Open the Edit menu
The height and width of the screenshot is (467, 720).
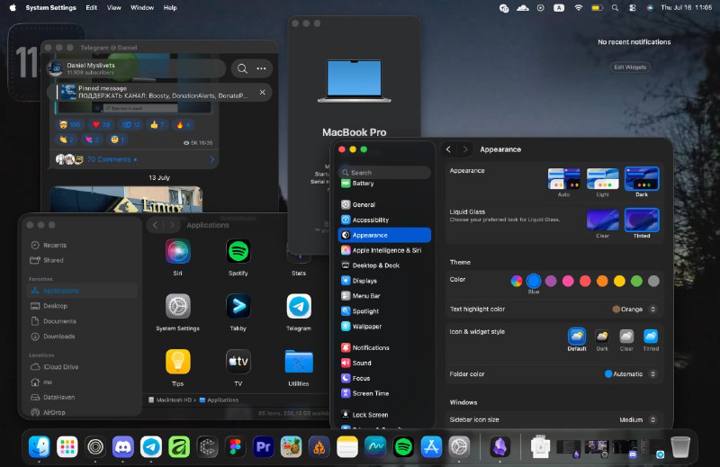[91, 8]
